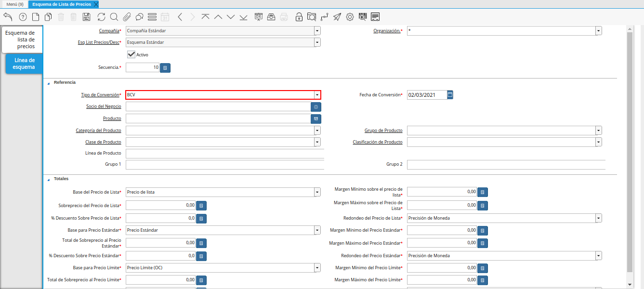Open the settings gear icon in the toolbar
The width and height of the screenshot is (644, 289).
(x=350, y=17)
